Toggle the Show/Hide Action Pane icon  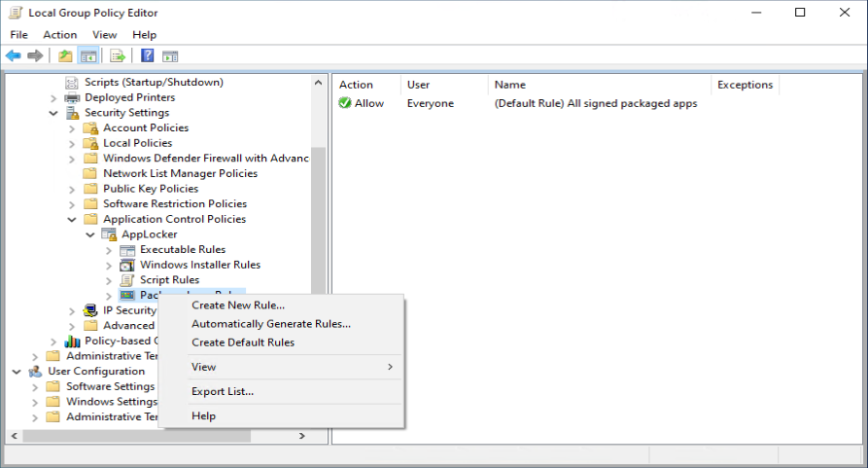170,55
